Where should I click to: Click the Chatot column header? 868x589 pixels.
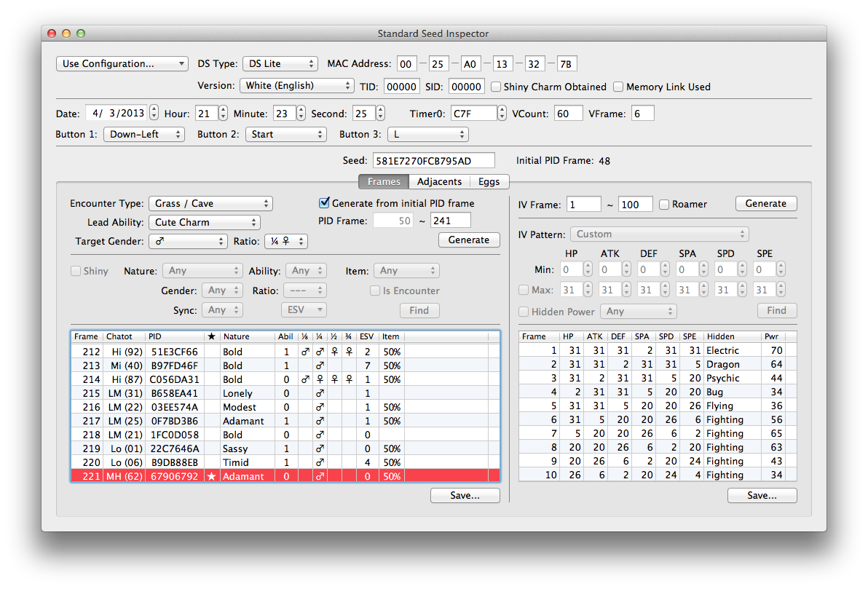[124, 336]
